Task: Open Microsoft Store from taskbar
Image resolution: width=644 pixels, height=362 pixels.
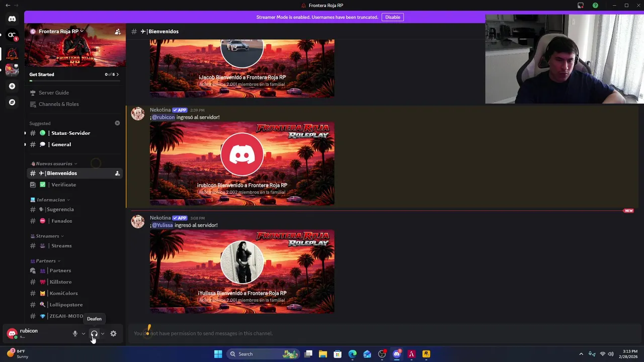Action: click(338, 354)
